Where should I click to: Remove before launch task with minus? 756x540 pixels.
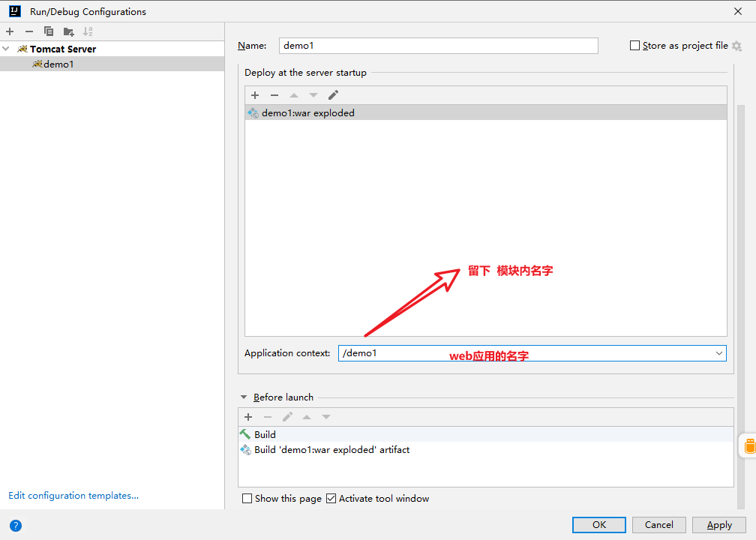click(268, 416)
